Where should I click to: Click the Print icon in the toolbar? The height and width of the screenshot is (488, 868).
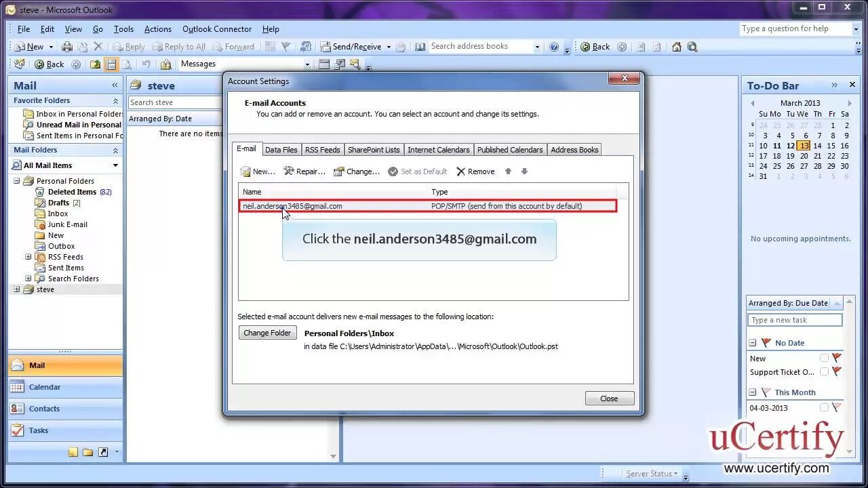click(x=67, y=46)
